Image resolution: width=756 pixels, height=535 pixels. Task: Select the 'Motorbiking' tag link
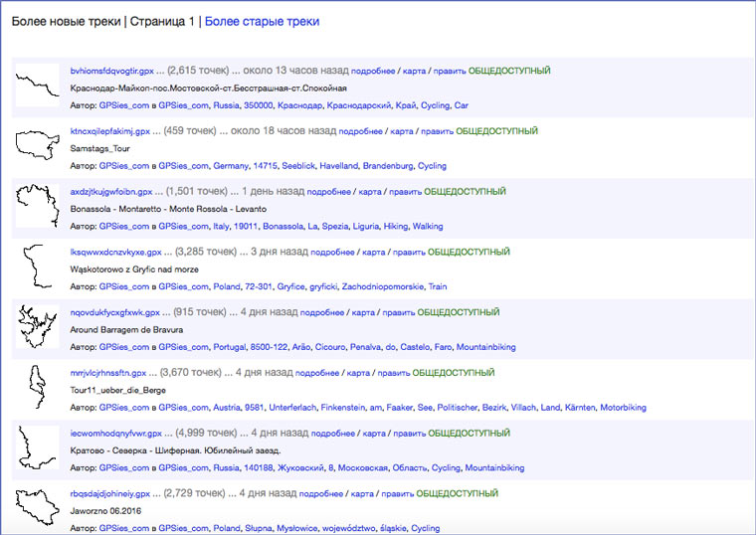pos(623,408)
